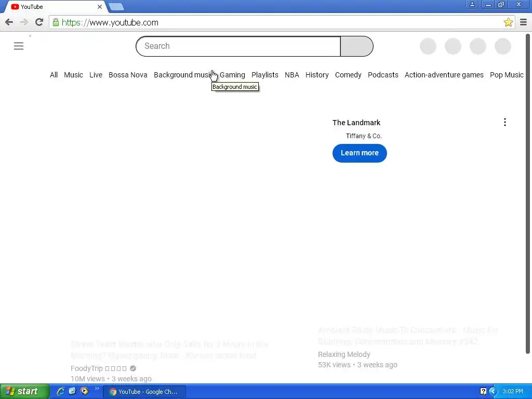Viewport: 532px width, 399px height.
Task: Reload the page with the refresh icon
Action: click(39, 22)
